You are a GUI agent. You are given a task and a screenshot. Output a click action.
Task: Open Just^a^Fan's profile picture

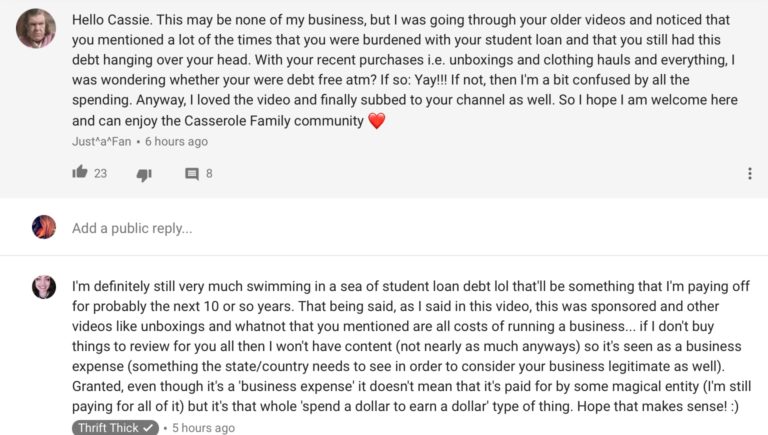click(x=36, y=29)
